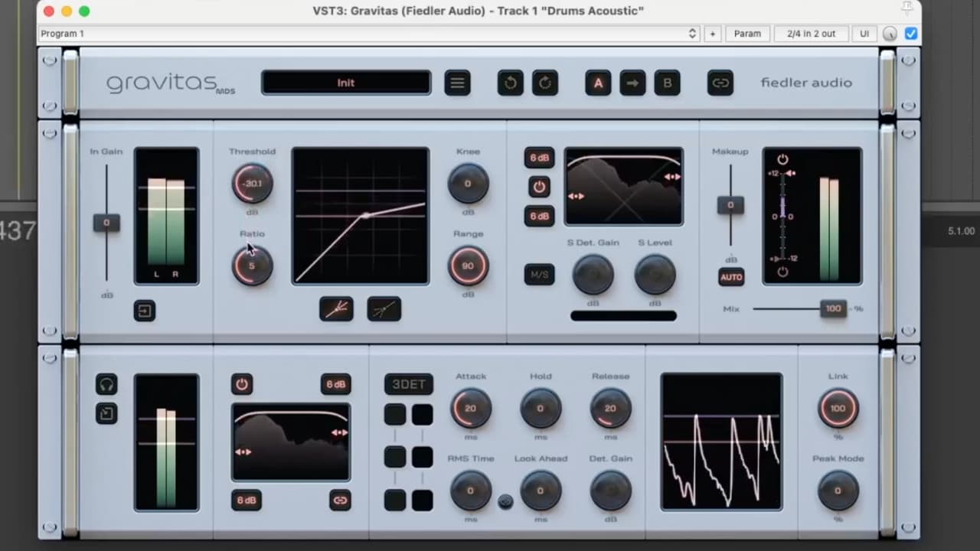Image resolution: width=980 pixels, height=551 pixels.
Task: Click the link chain icon in header
Action: (x=720, y=83)
